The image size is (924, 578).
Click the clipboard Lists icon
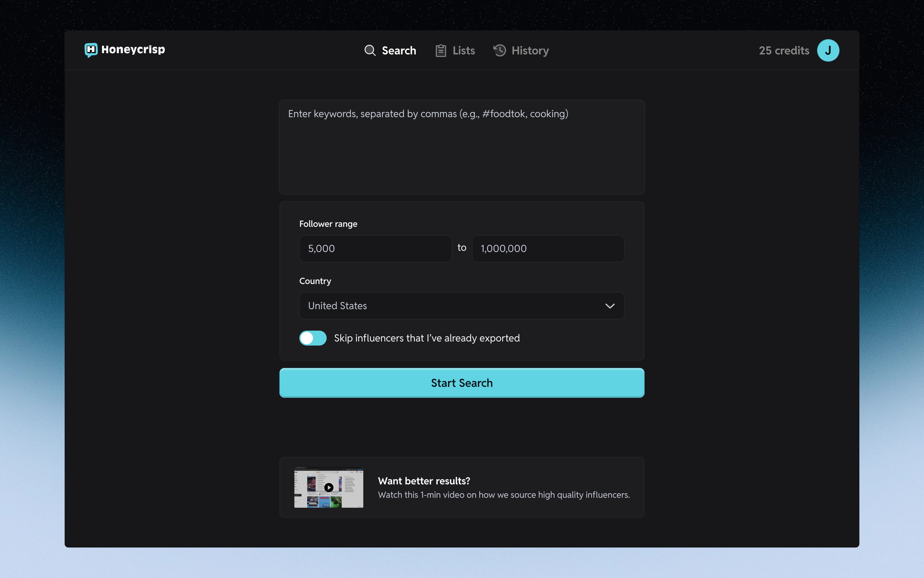click(441, 51)
